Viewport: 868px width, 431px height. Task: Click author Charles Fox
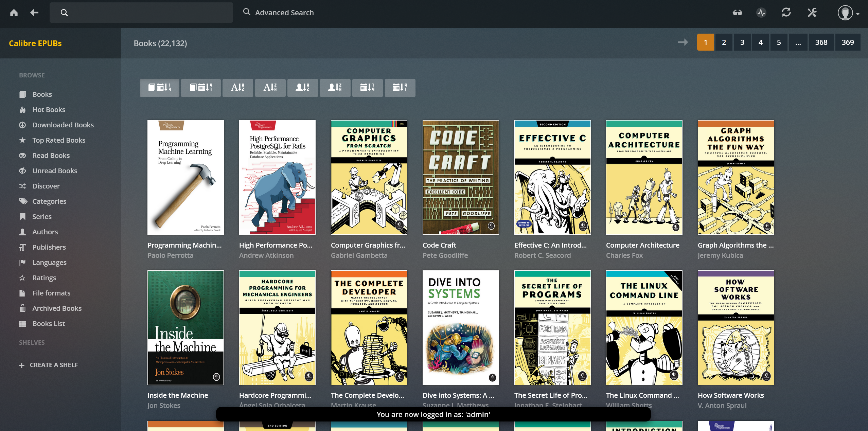click(x=624, y=255)
